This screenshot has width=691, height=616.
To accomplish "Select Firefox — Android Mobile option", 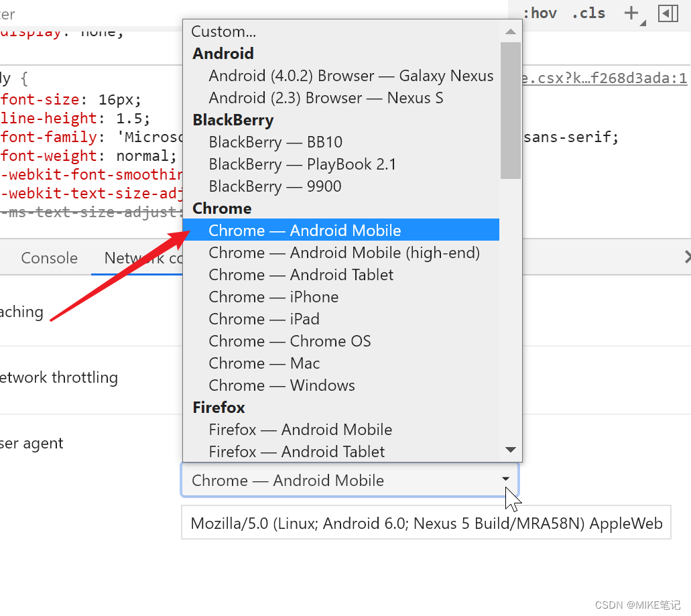I will 341,429.
